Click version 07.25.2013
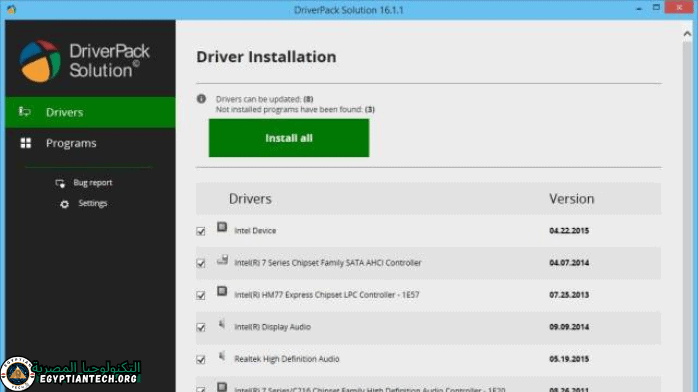Image resolution: width=698 pixels, height=392 pixels. point(569,295)
